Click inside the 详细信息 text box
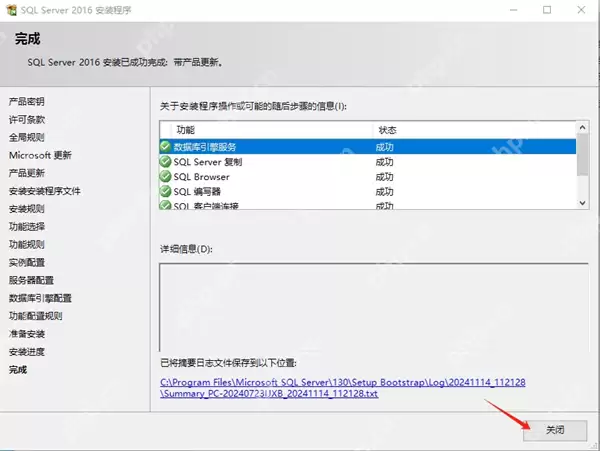600x451 pixels. coord(374,307)
